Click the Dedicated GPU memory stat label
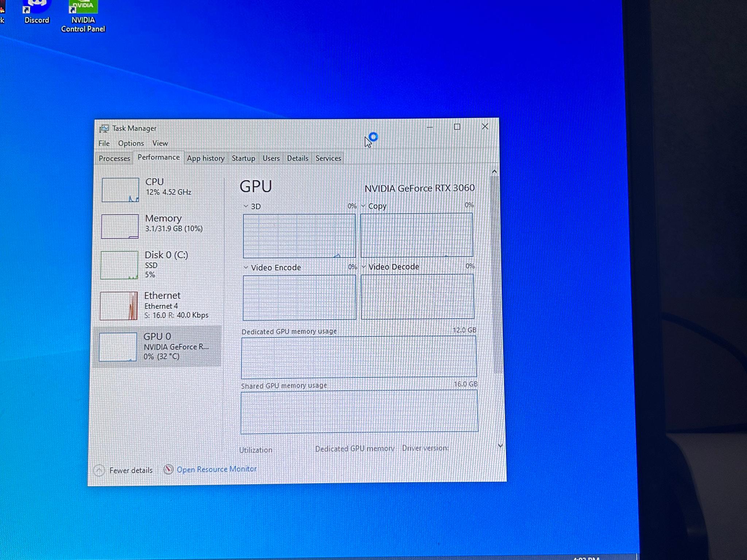This screenshot has height=560, width=747. (355, 449)
